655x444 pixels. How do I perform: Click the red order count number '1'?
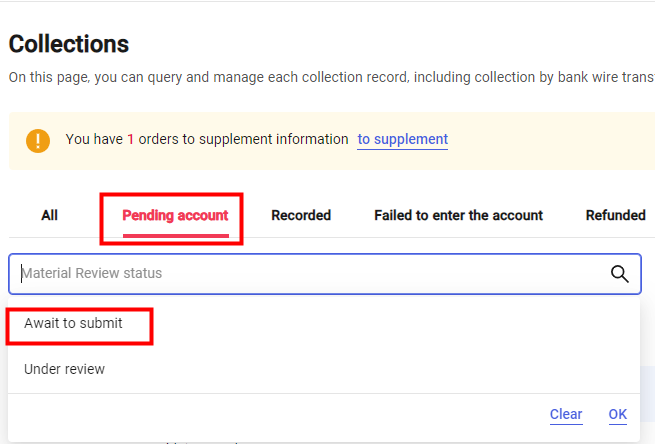tap(131, 140)
